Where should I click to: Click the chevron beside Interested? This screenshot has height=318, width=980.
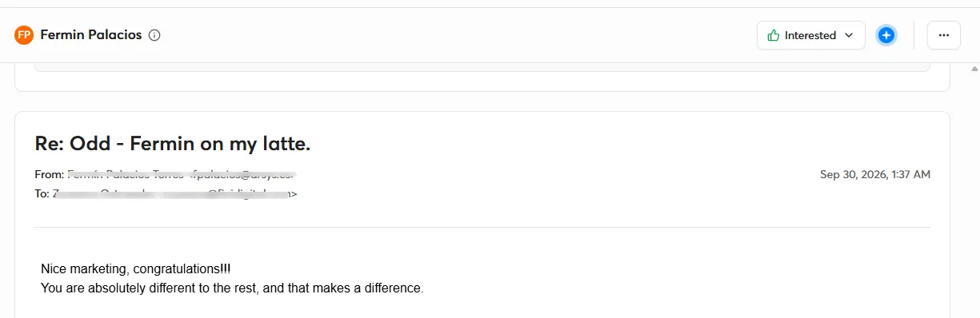pyautogui.click(x=849, y=35)
